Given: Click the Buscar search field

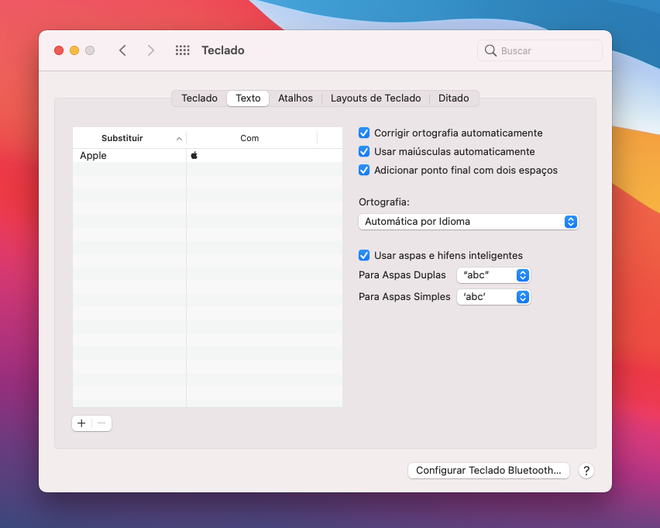Looking at the screenshot, I should [x=540, y=51].
